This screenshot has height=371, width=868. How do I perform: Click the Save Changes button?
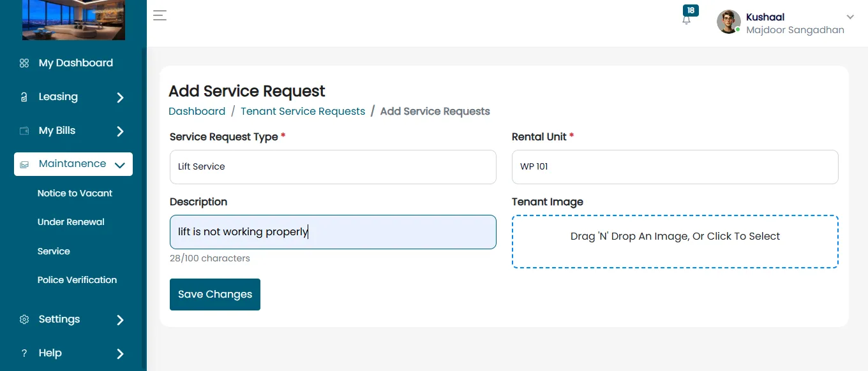pos(215,295)
